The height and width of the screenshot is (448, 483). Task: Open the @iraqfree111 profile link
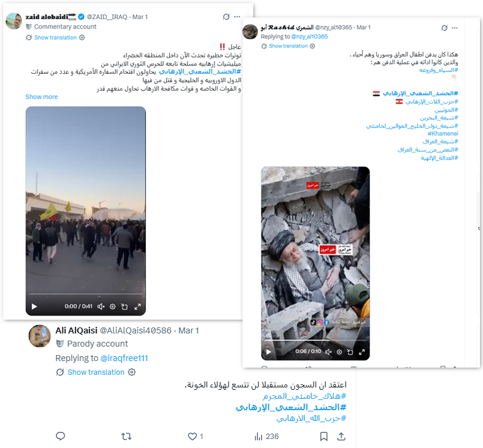[124, 358]
